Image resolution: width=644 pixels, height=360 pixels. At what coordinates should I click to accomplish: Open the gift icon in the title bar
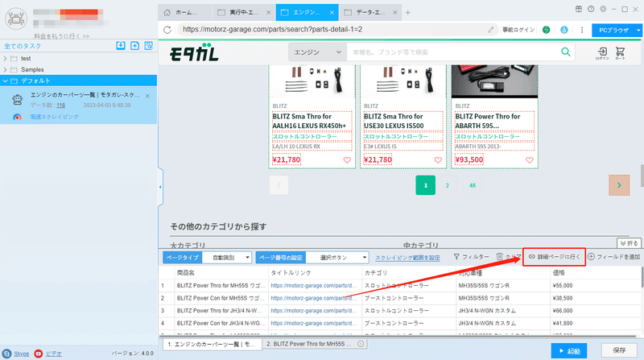click(578, 9)
